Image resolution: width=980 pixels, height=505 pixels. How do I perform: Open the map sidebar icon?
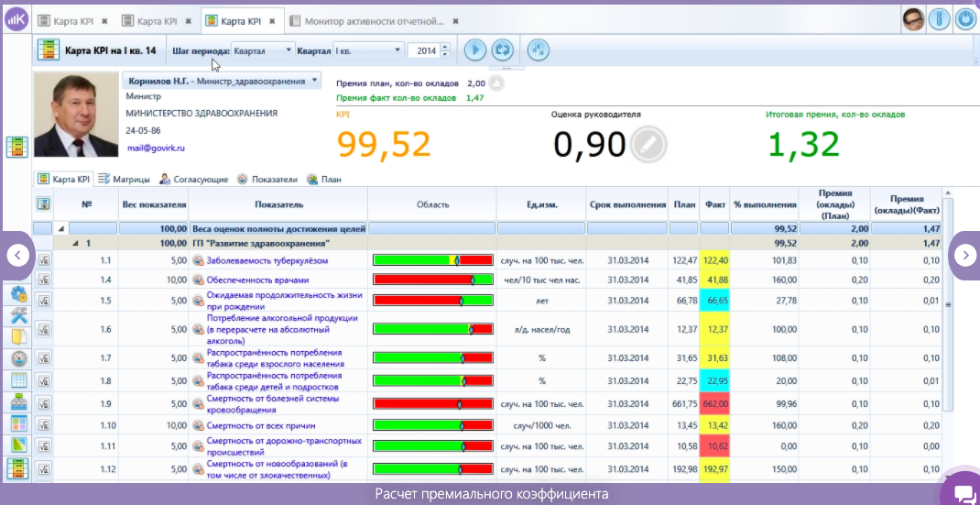coord(18,445)
